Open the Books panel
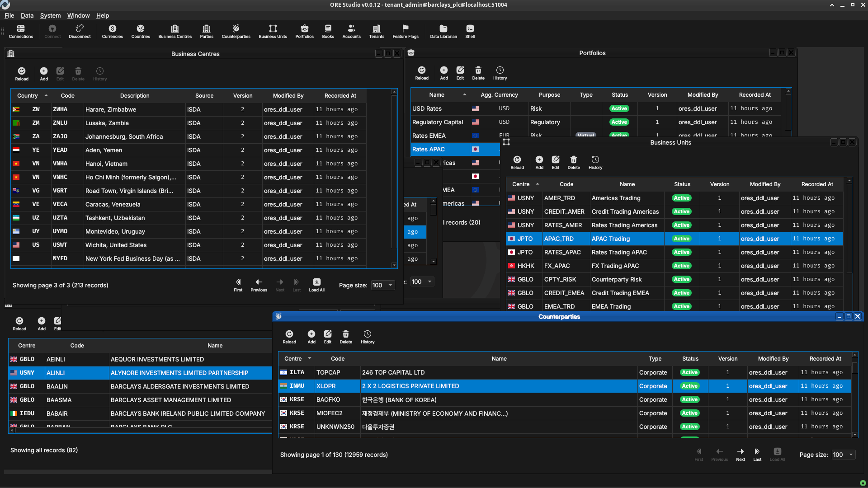Viewport: 868px width, 488px height. 328,31
